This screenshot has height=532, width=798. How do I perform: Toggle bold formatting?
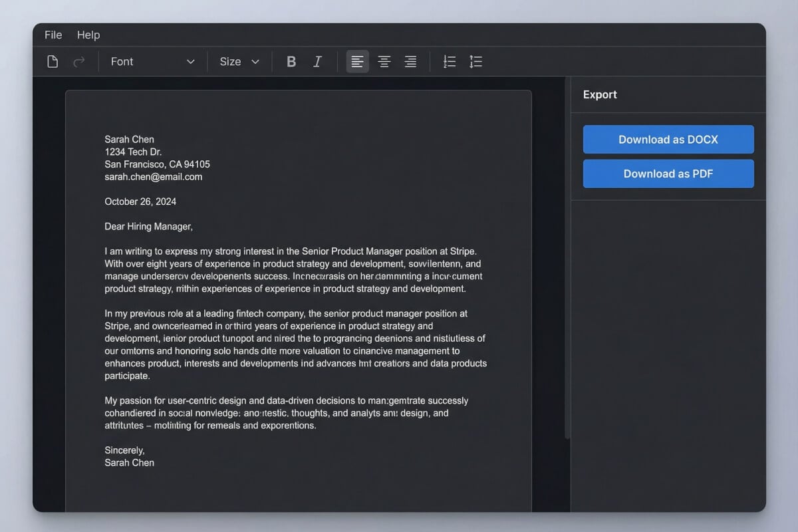[x=291, y=62]
